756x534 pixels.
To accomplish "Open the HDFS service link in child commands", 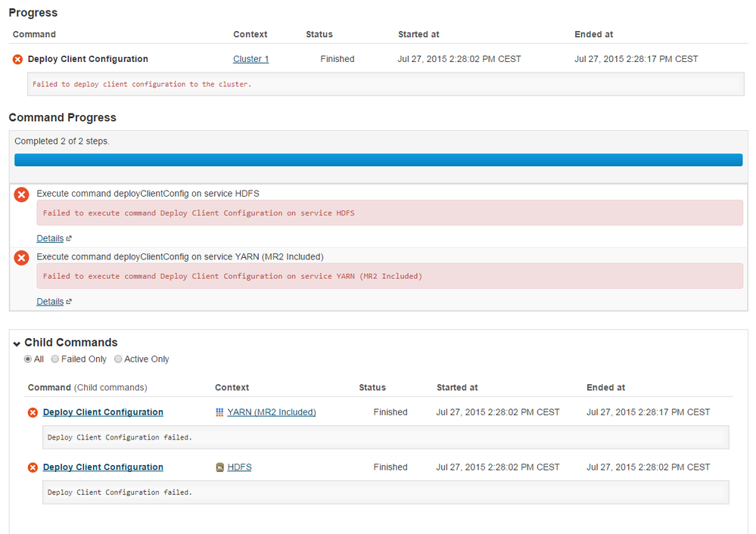I will (x=240, y=467).
